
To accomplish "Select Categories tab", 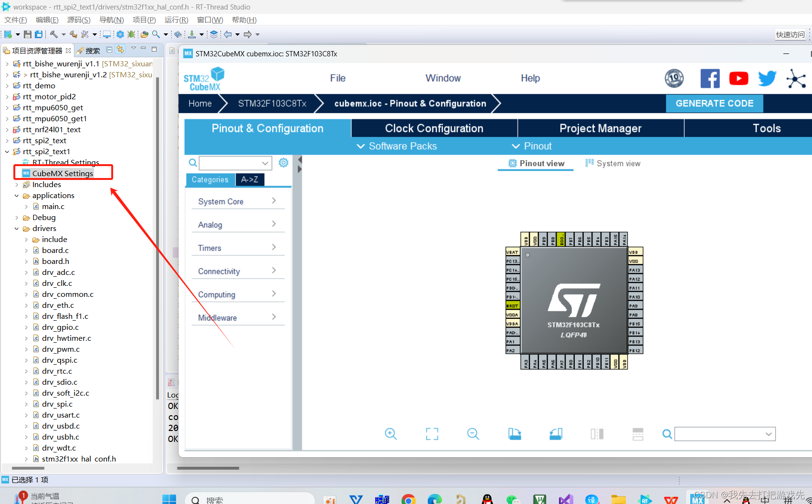I will click(210, 179).
